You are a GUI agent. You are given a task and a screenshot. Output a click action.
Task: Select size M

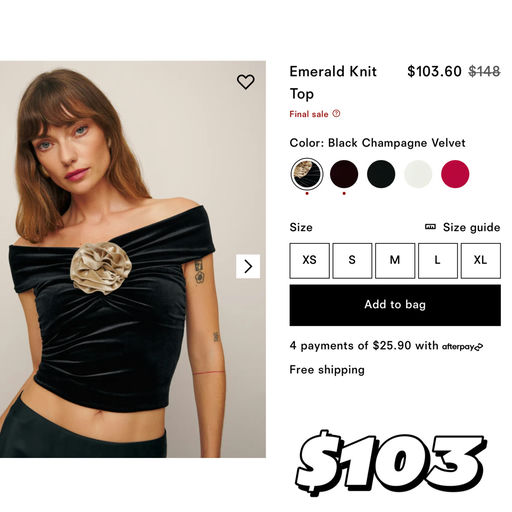[395, 260]
